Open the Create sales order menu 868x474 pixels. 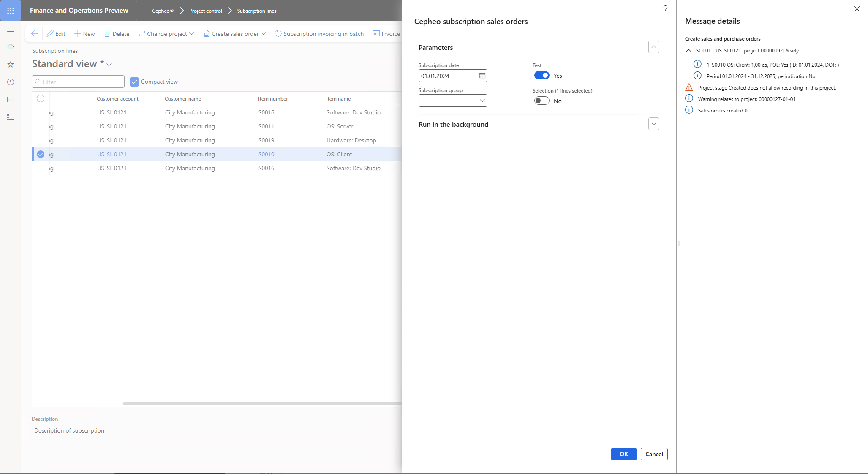coord(235,34)
